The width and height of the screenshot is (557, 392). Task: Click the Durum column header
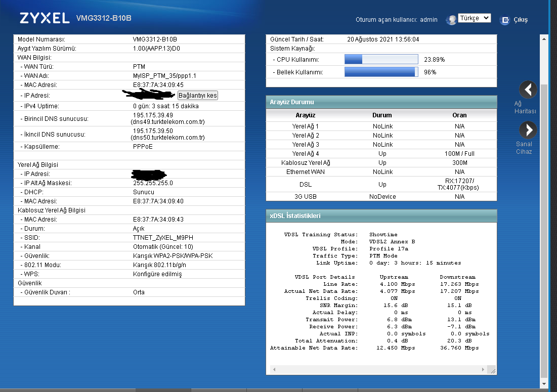(382, 115)
